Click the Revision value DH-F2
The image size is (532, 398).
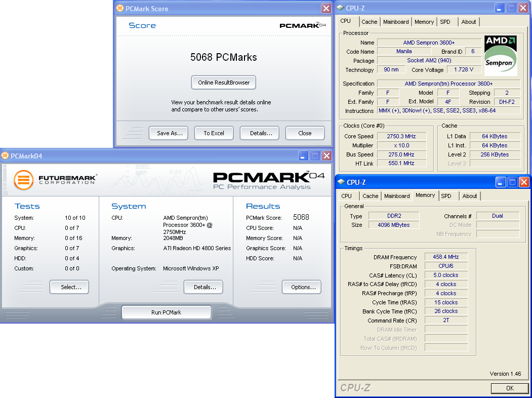point(507,101)
